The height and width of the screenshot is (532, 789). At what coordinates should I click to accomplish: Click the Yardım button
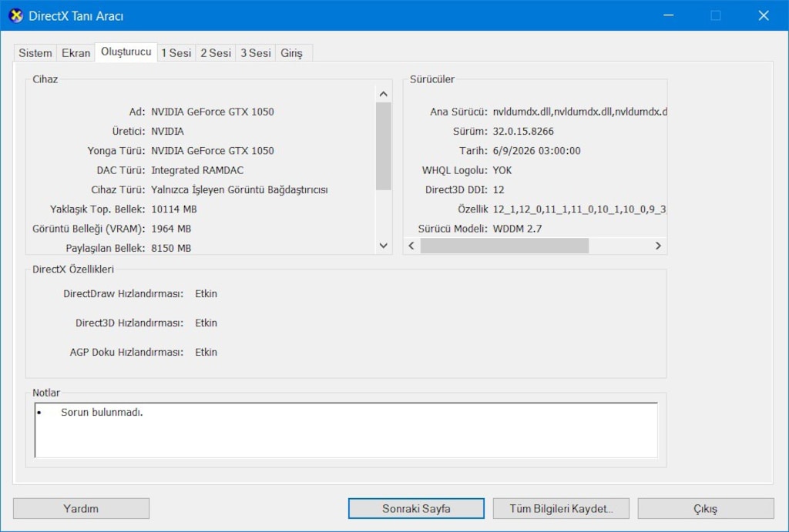(81, 508)
